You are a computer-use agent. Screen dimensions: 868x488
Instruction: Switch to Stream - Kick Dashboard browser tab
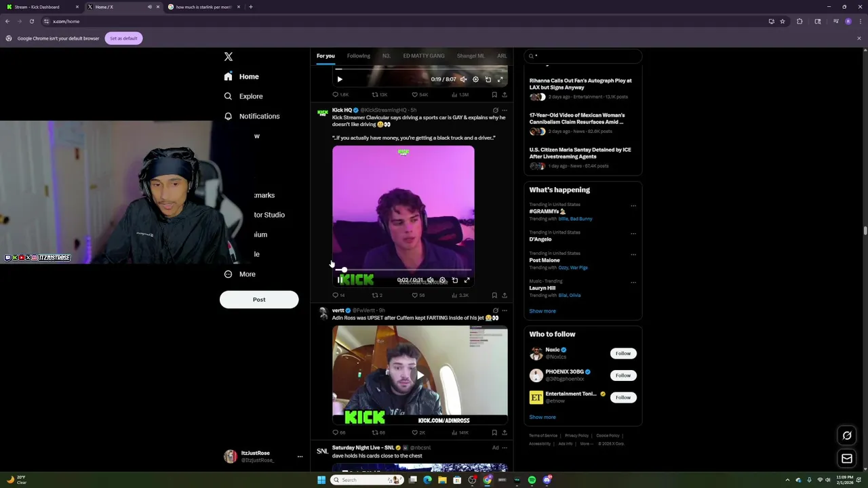coord(42,7)
